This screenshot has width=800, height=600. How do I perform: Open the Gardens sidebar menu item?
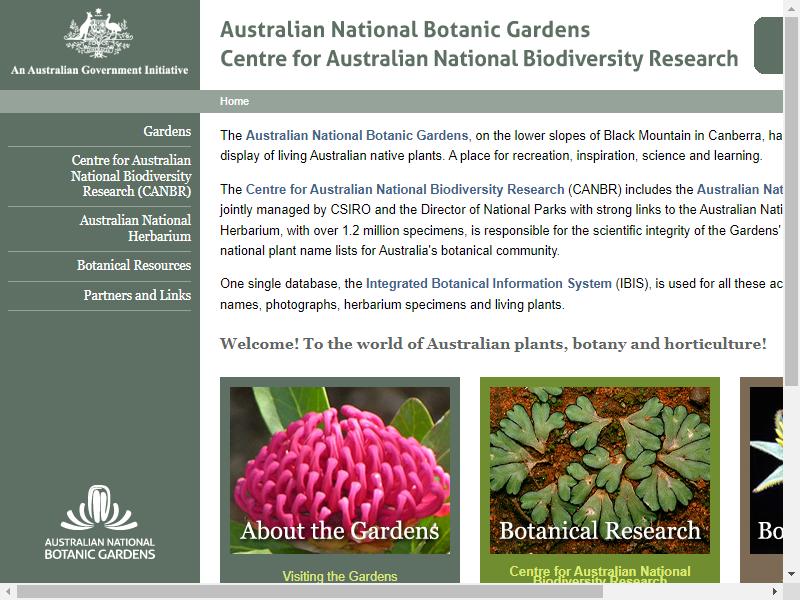(x=167, y=131)
